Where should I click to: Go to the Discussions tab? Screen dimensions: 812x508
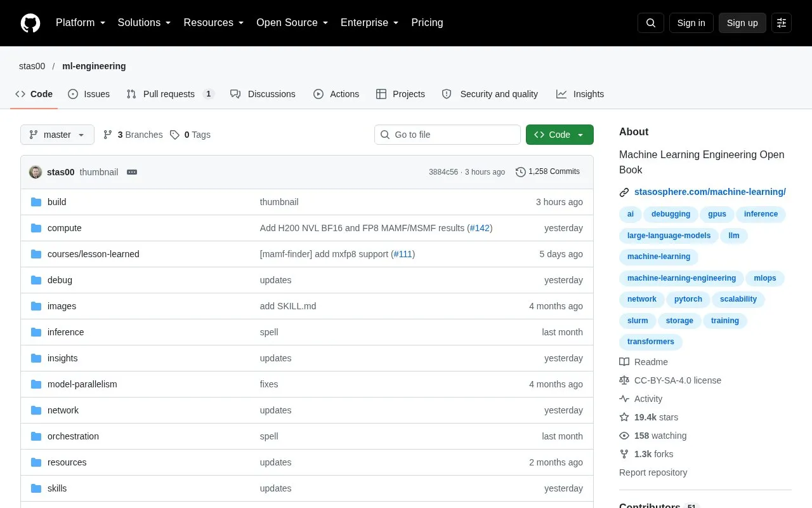click(x=263, y=94)
